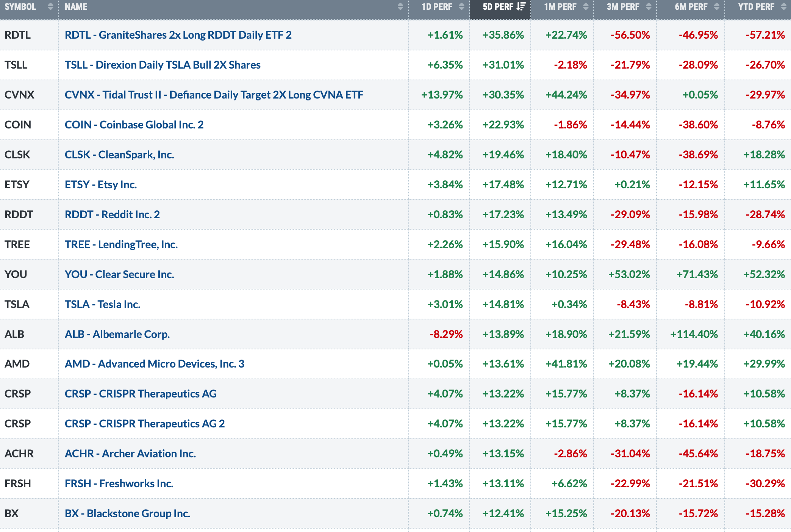This screenshot has height=532, width=791.
Task: Open the Blackstone Group Inc. link
Action: [x=127, y=513]
